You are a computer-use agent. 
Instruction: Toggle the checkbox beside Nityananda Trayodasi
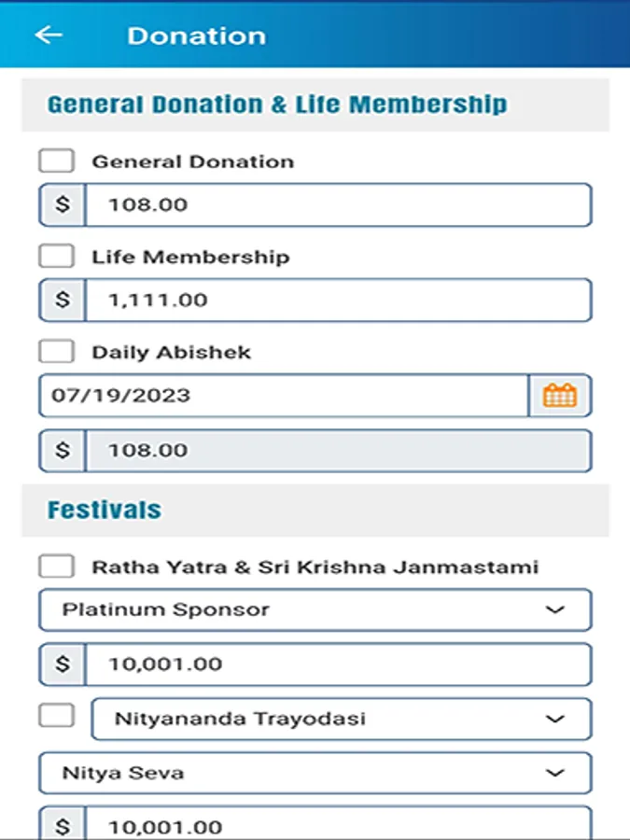pos(57,716)
